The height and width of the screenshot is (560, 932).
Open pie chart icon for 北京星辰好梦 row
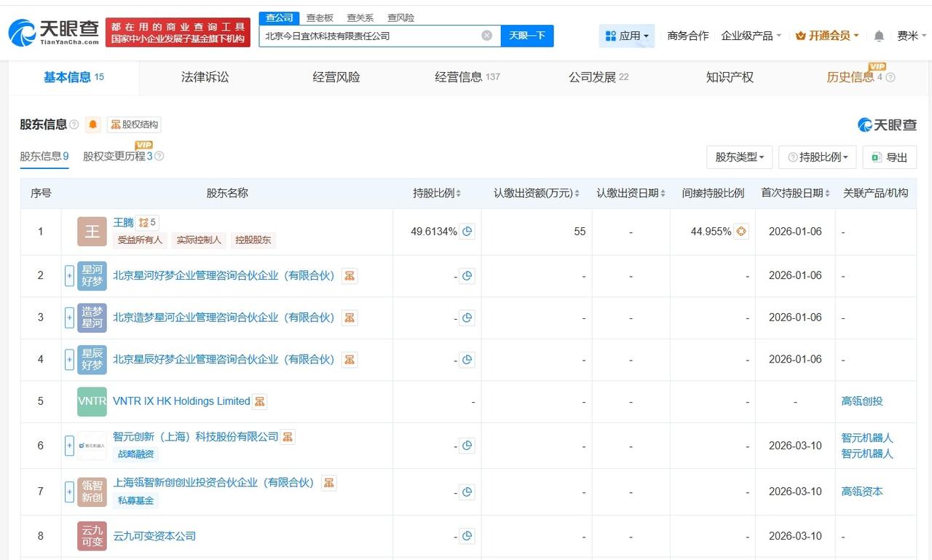coord(467,360)
